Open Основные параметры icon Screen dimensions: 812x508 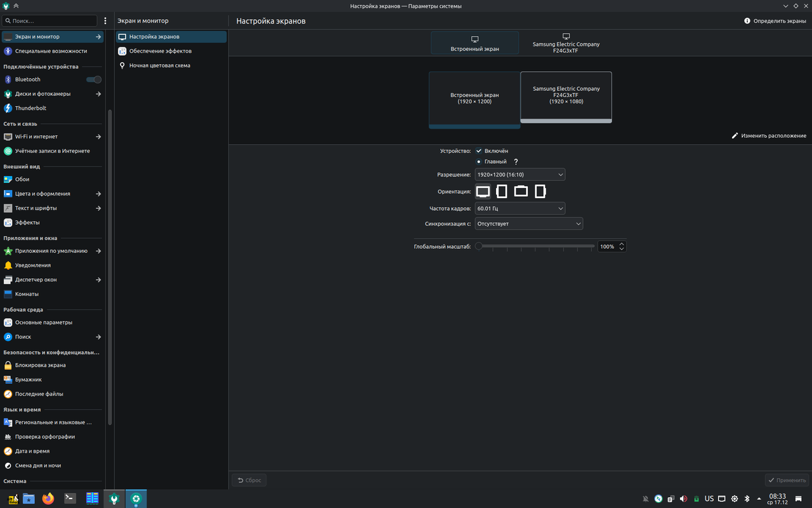[x=8, y=323]
